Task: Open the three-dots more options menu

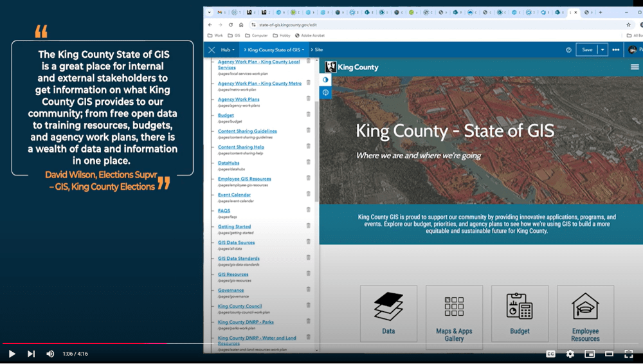Action: tap(616, 50)
